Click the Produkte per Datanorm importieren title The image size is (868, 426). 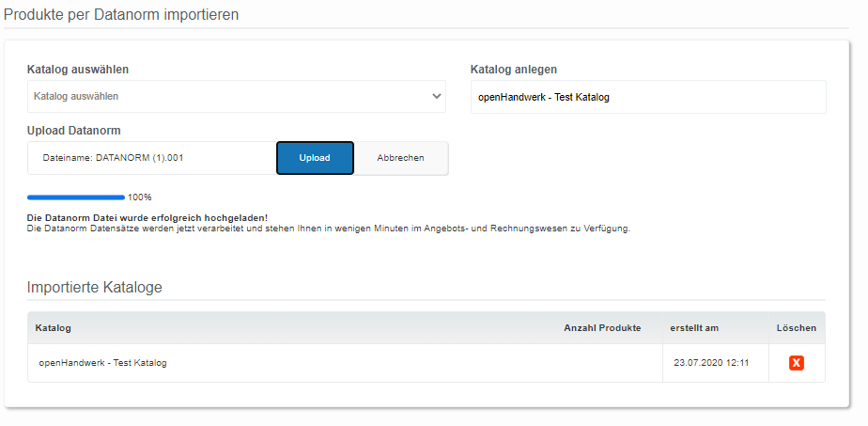pyautogui.click(x=121, y=14)
